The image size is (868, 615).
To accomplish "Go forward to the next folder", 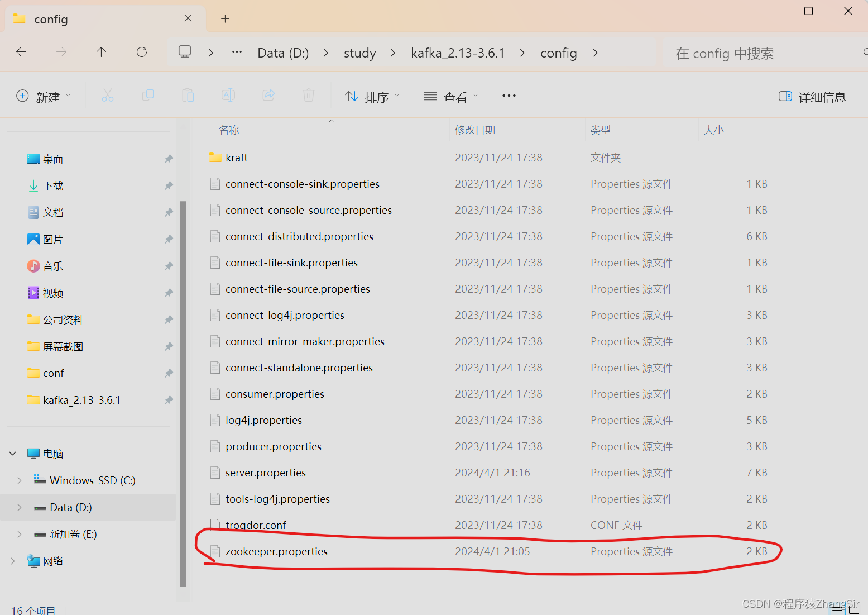I will coord(61,52).
